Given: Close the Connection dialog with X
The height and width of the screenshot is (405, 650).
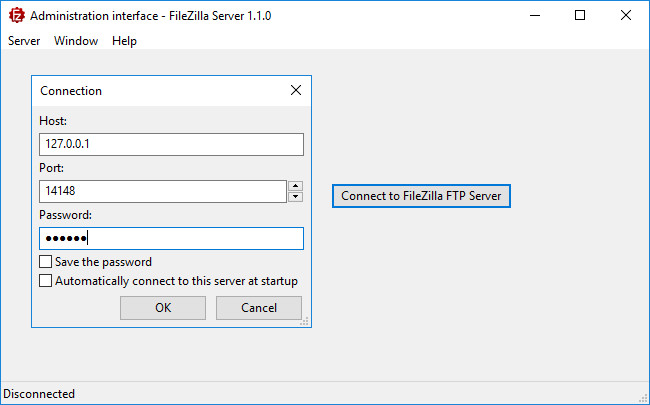Looking at the screenshot, I should coord(296,90).
